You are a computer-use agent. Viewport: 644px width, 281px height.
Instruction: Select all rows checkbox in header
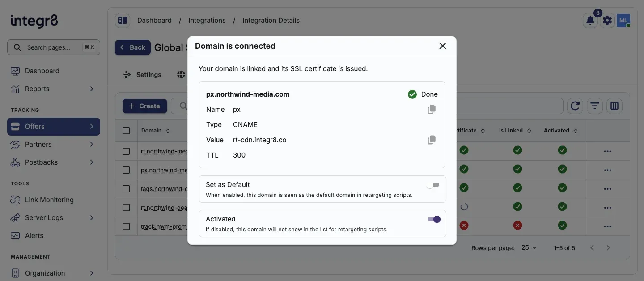pos(126,131)
